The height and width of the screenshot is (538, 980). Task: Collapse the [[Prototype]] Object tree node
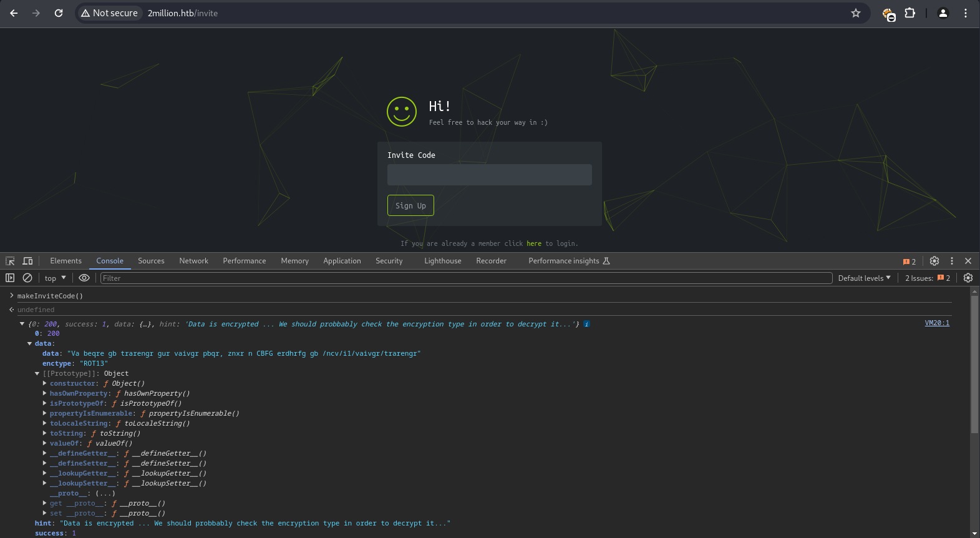37,374
